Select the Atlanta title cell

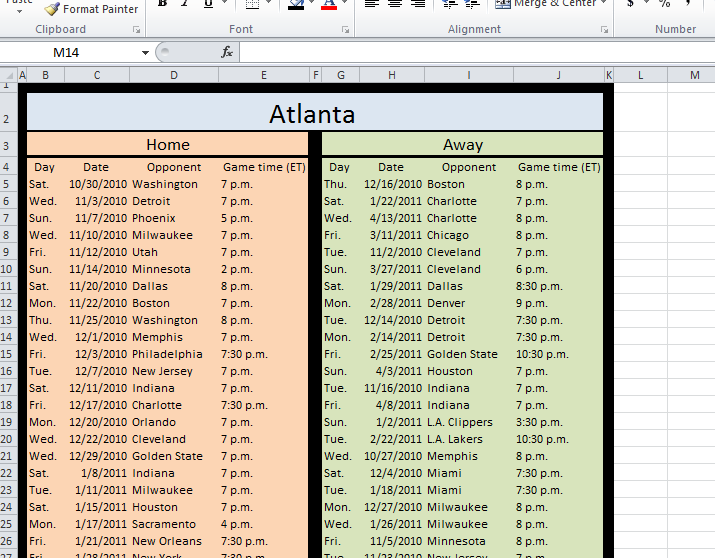pyautogui.click(x=315, y=112)
